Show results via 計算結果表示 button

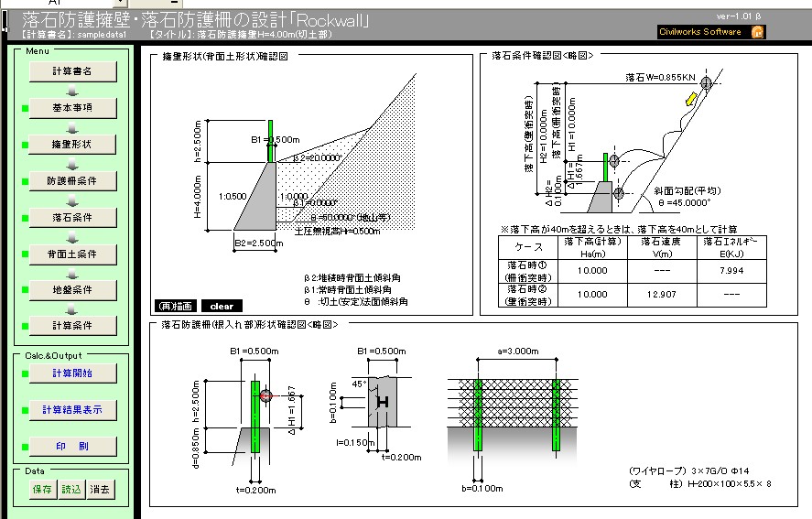72,410
